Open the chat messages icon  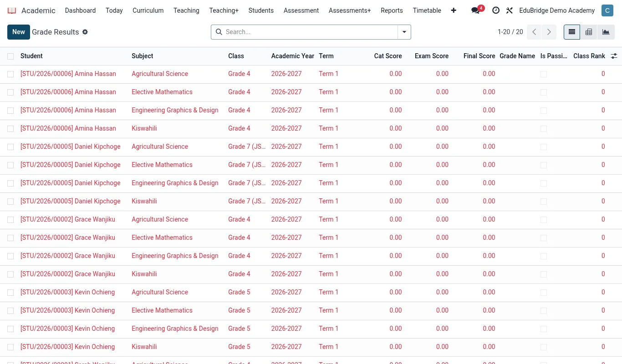point(476,10)
